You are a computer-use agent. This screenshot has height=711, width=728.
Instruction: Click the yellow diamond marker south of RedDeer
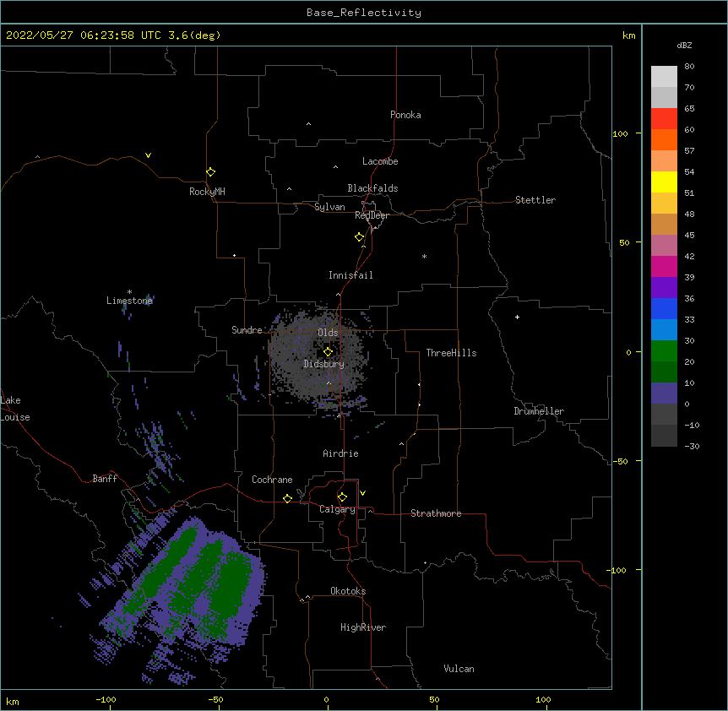(359, 237)
